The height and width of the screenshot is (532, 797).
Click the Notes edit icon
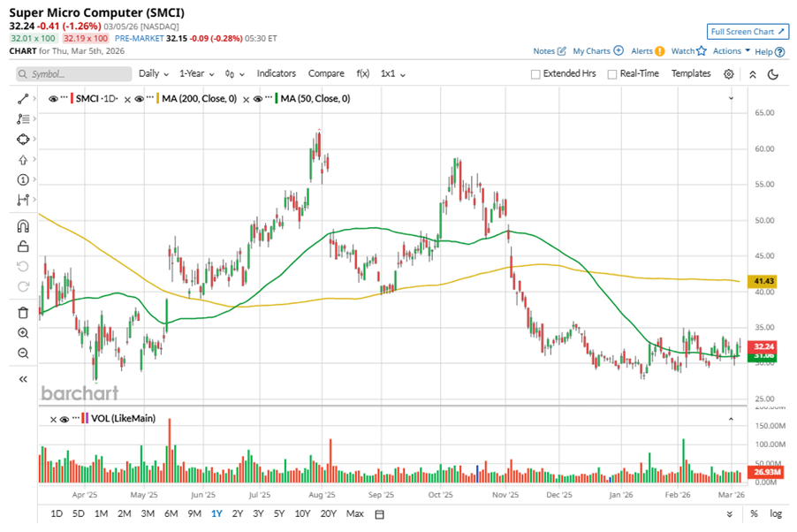tap(562, 51)
